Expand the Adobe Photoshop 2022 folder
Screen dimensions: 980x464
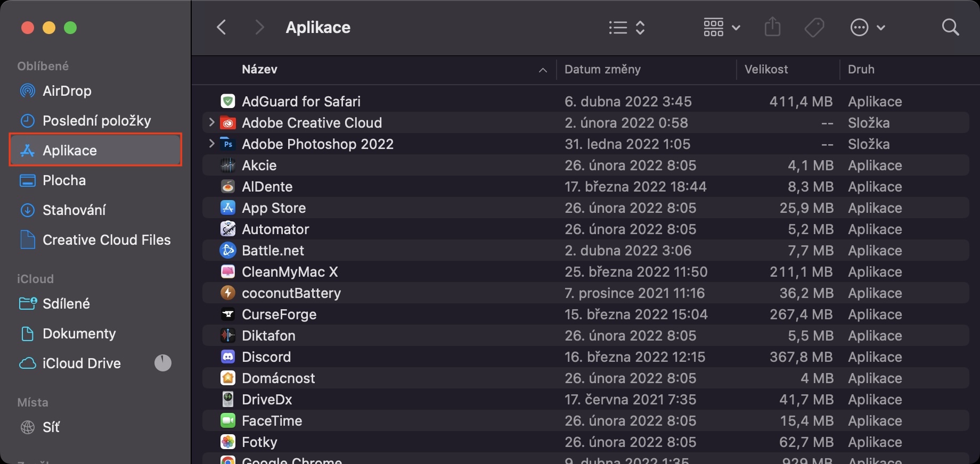pos(211,144)
